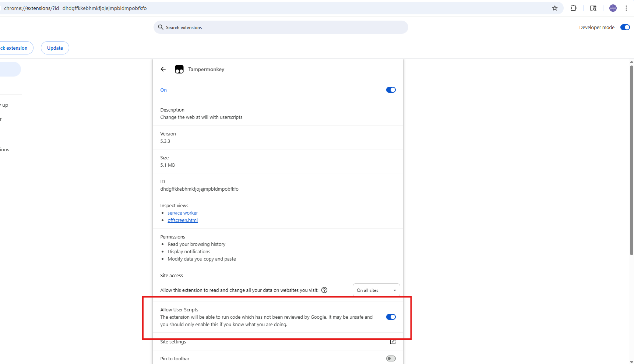Open the On all sites dropdown
The width and height of the screenshot is (634, 364).
pos(376,290)
